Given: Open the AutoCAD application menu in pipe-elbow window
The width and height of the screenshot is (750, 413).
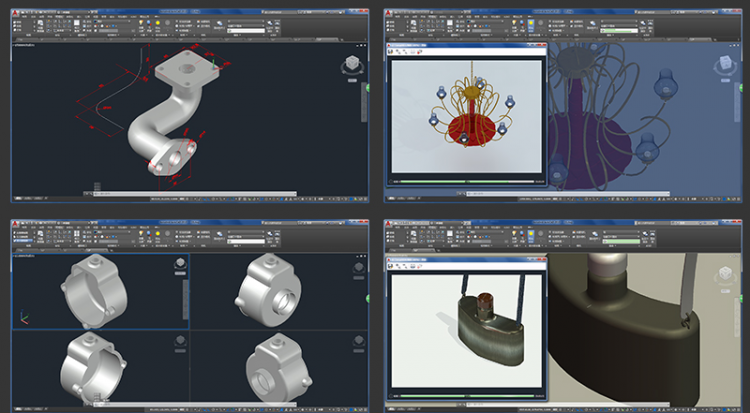Looking at the screenshot, I should pos(15,13).
